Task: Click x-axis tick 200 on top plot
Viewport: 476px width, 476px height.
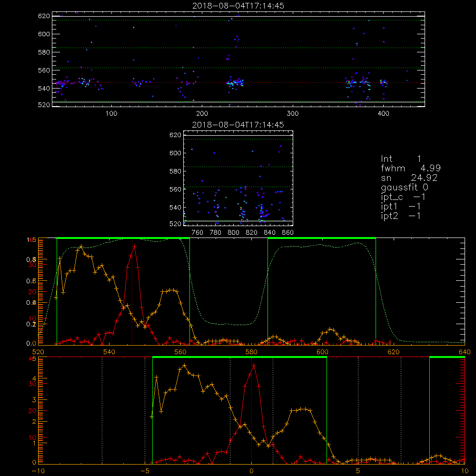Action: point(202,114)
